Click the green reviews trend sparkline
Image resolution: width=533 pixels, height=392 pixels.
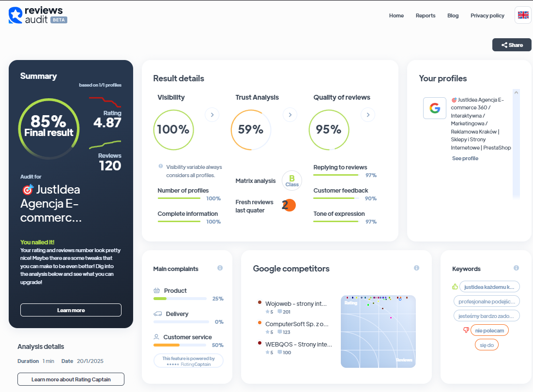coord(105,144)
